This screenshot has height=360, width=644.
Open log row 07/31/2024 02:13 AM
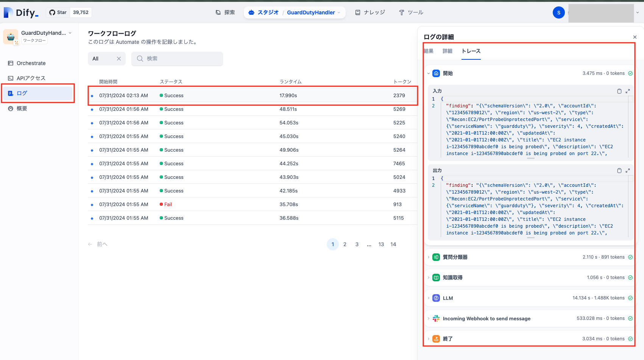[x=253, y=96]
